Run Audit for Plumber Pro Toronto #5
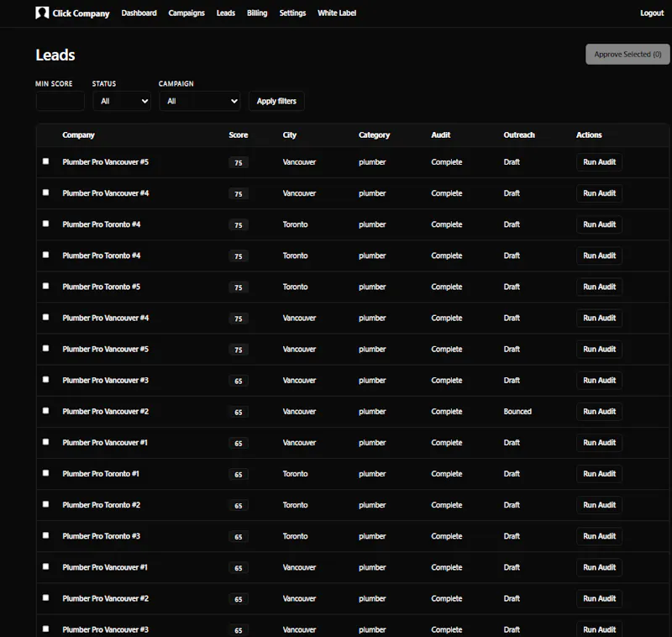The image size is (672, 637). pyautogui.click(x=599, y=287)
